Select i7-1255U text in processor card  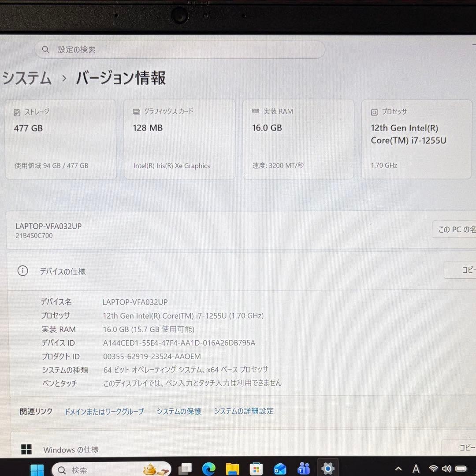pyautogui.click(x=429, y=141)
